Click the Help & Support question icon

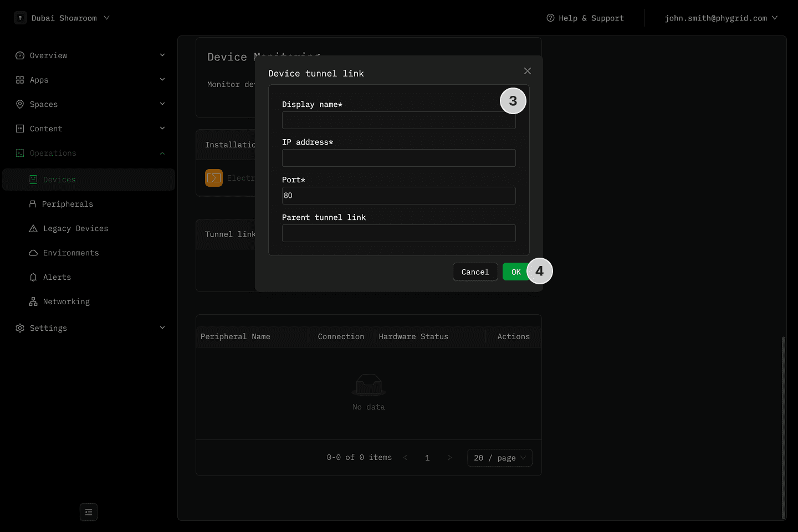click(550, 18)
